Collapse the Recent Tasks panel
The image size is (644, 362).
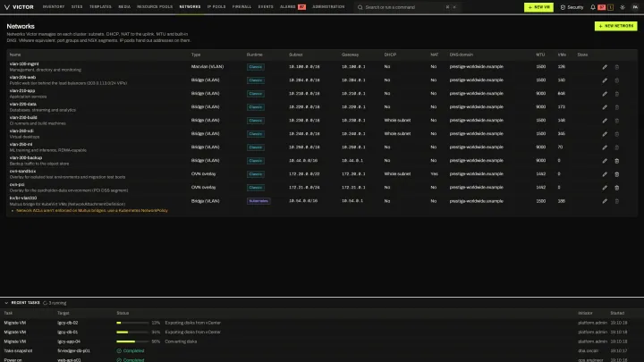(x=6, y=303)
